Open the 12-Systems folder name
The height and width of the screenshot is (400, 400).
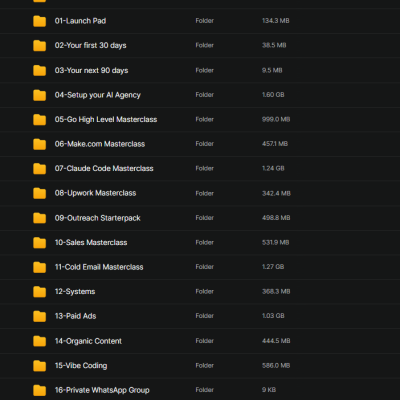coord(75,292)
